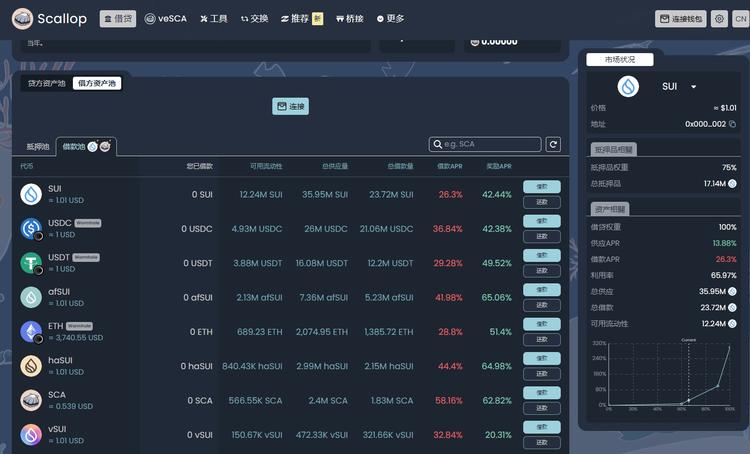
Task: Click 借款 button for USDC row
Action: 541,221
